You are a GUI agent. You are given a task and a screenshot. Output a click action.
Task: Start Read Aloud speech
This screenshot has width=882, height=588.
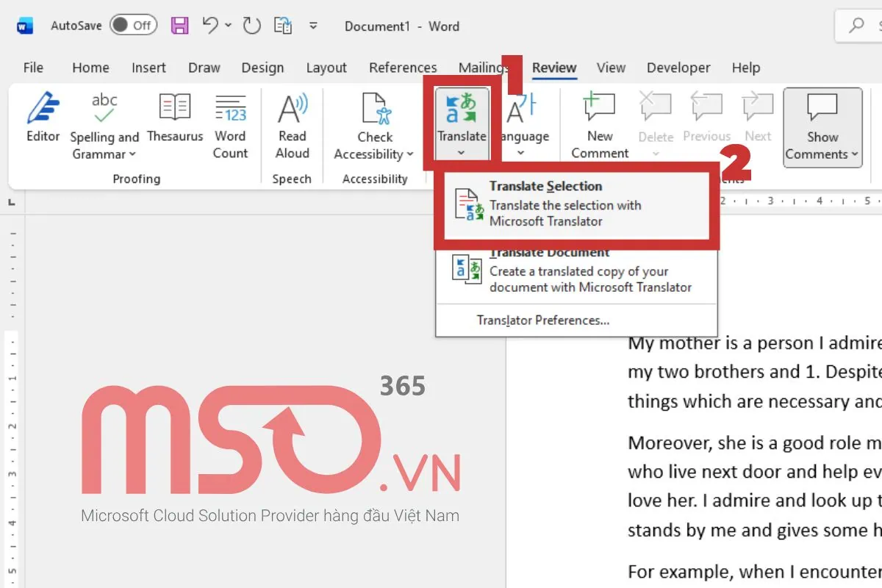[292, 125]
